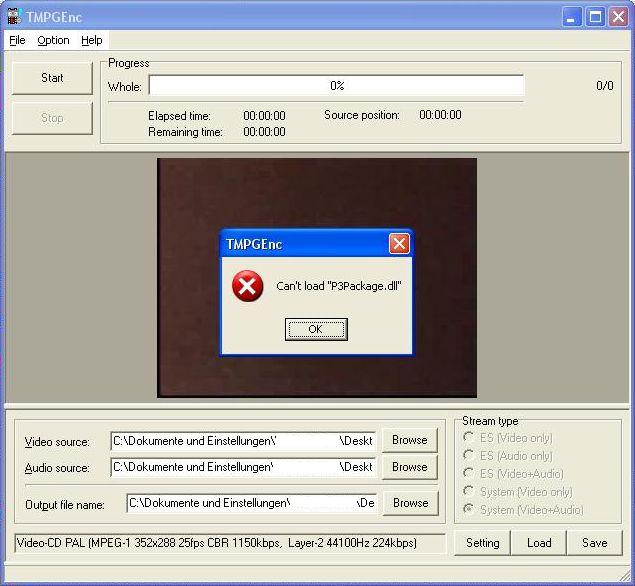Screen dimensions: 635x586
Task: Click the Whole progress bar
Action: tap(337, 85)
